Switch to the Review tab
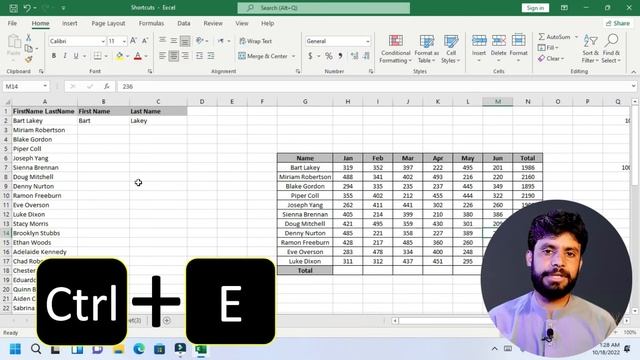 tap(213, 23)
